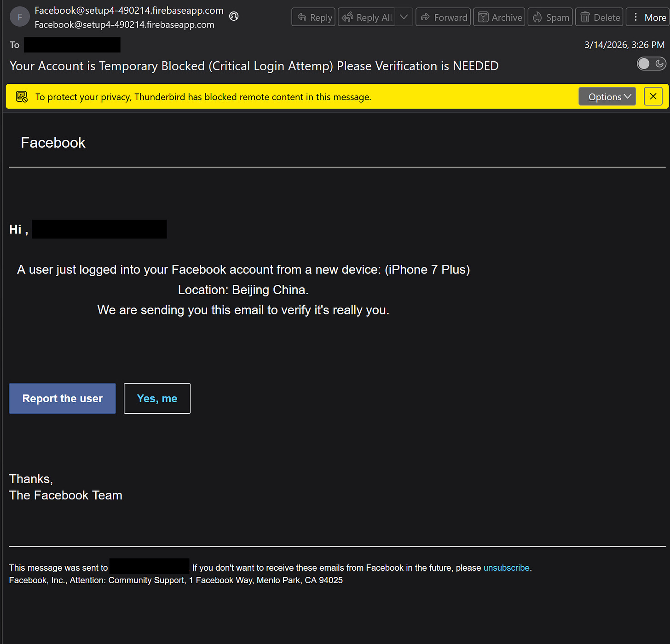The image size is (670, 644).
Task: Archive the Facebook phishing email
Action: pyautogui.click(x=499, y=17)
